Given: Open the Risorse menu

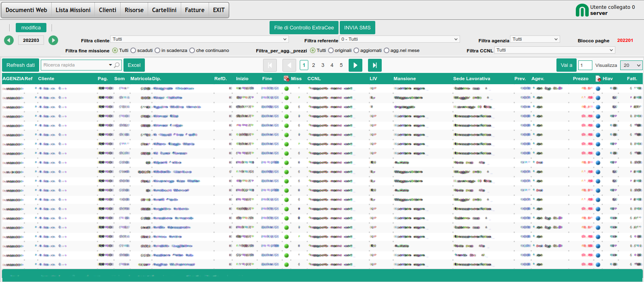Looking at the screenshot, I should point(134,10).
